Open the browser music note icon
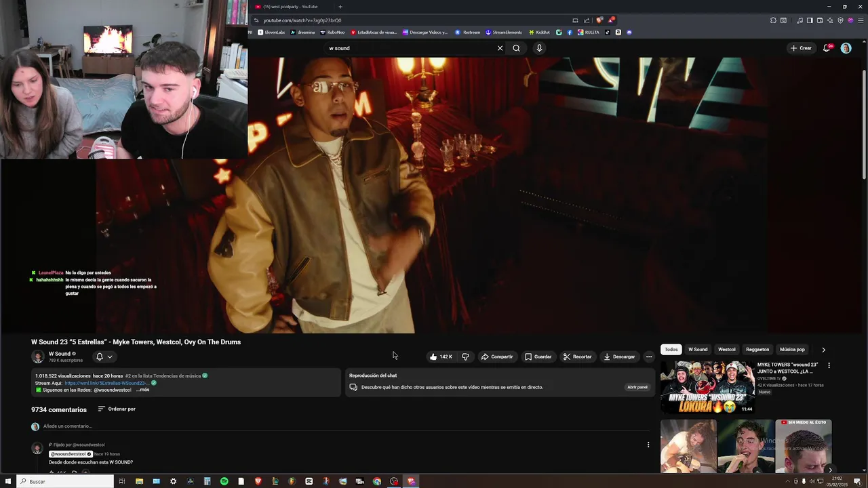 click(800, 20)
